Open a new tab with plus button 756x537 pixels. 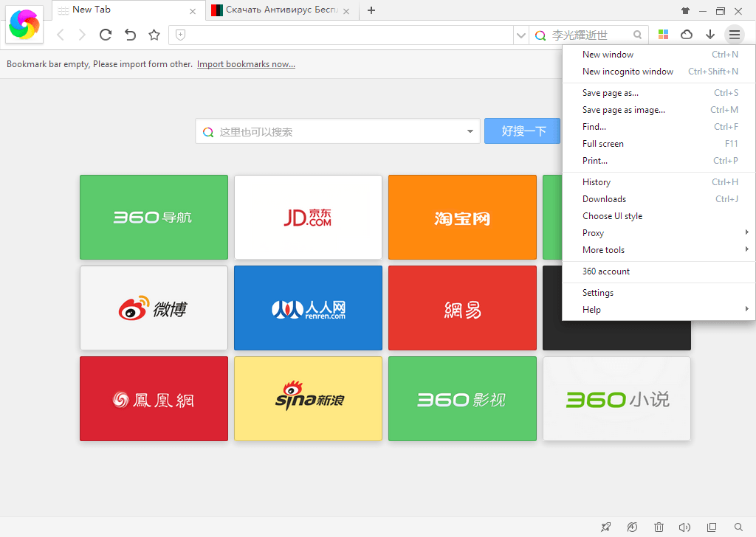pyautogui.click(x=371, y=10)
